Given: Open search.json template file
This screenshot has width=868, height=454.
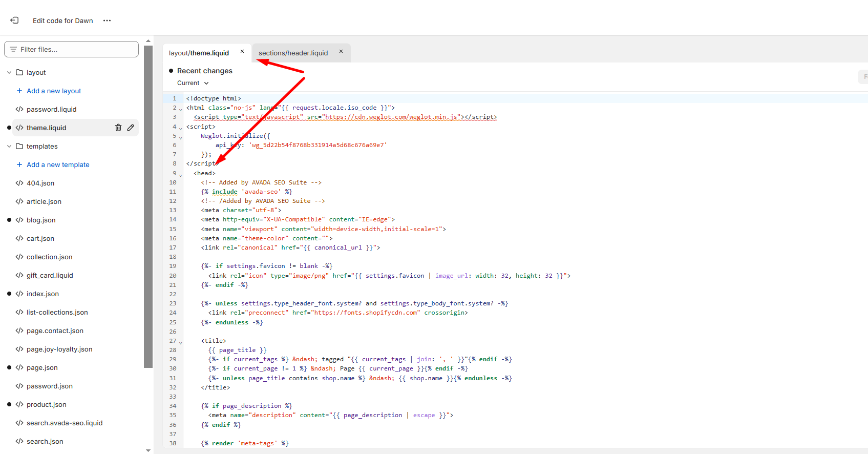Looking at the screenshot, I should tap(45, 441).
